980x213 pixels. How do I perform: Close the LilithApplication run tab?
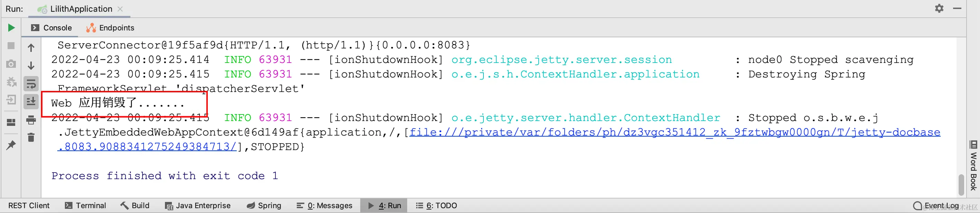120,9
